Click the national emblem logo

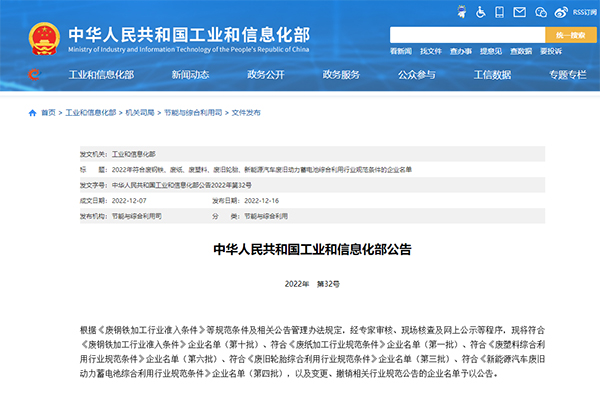[x=44, y=39]
